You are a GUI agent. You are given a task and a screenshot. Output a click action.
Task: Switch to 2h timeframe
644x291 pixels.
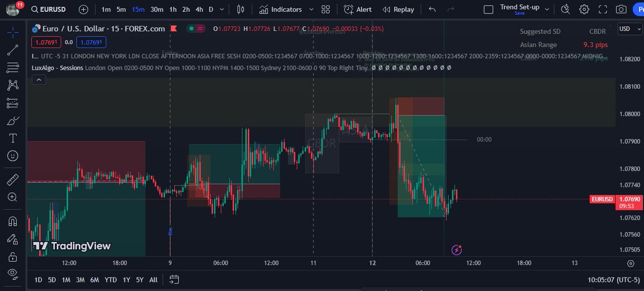[x=186, y=9]
